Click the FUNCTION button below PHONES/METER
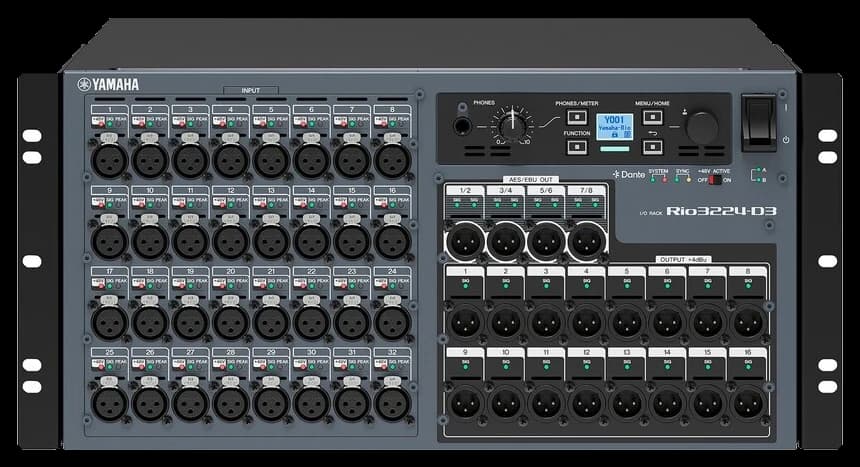860x467 pixels. pyautogui.click(x=576, y=147)
